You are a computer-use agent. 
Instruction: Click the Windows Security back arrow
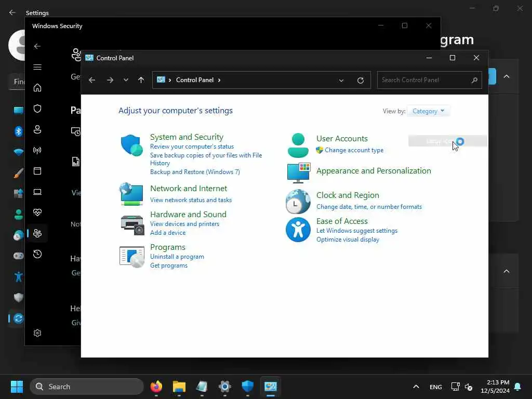click(37, 46)
